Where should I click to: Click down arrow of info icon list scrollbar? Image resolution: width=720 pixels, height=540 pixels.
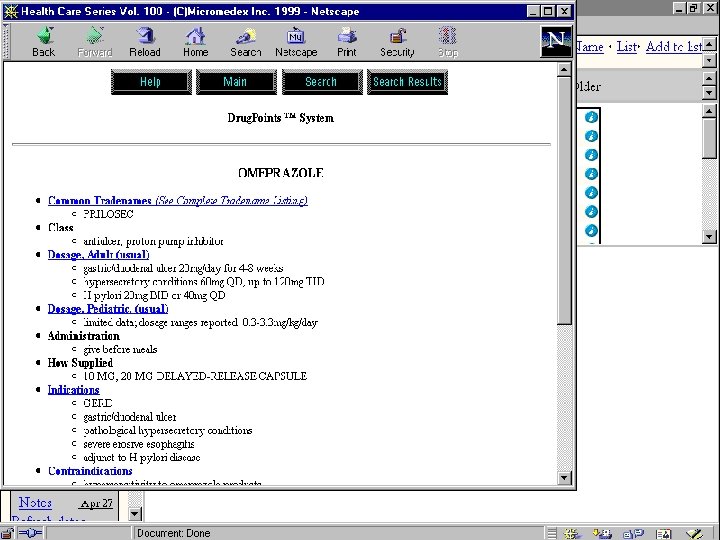coord(709,237)
